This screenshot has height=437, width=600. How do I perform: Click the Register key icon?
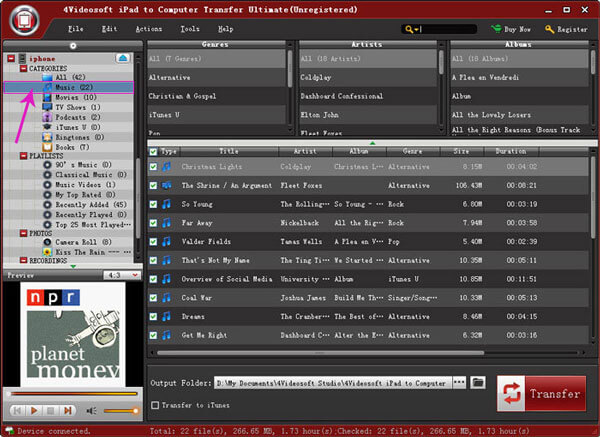coord(551,30)
